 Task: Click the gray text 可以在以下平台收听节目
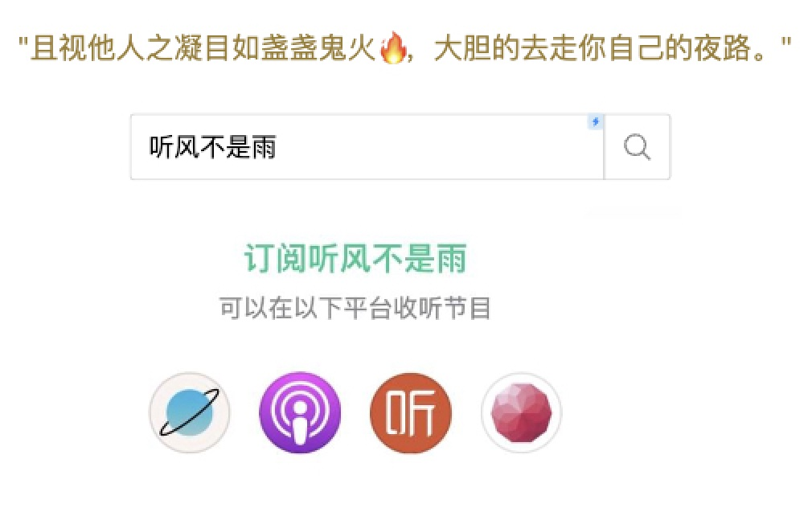click(x=355, y=308)
